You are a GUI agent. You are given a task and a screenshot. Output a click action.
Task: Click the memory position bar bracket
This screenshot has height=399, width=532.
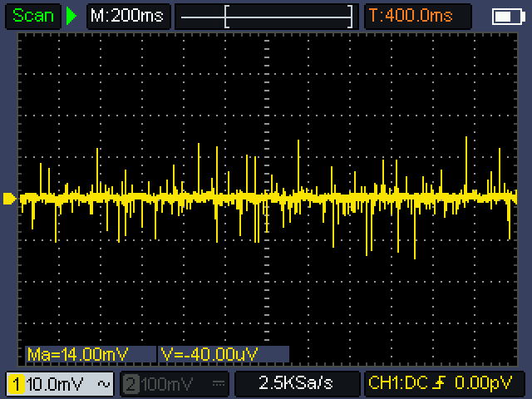coord(288,17)
